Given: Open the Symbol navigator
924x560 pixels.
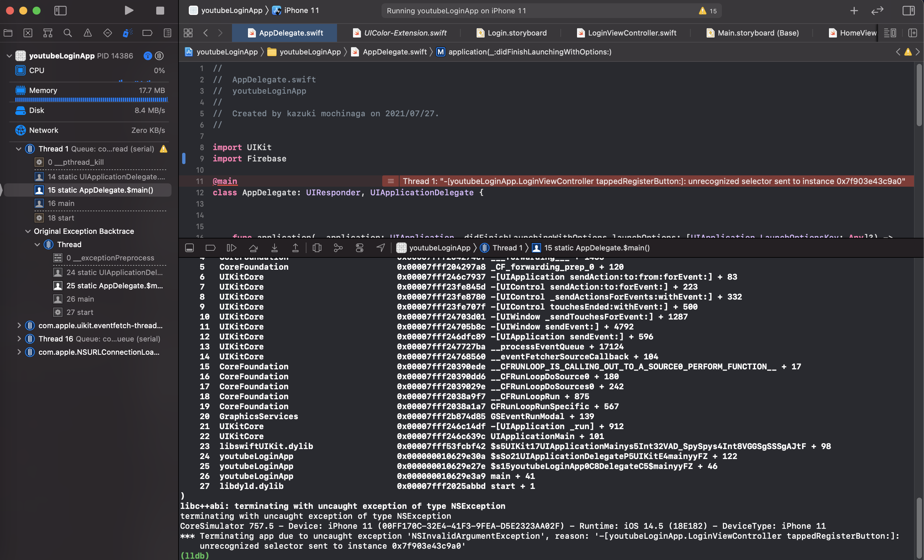Looking at the screenshot, I should [x=48, y=33].
